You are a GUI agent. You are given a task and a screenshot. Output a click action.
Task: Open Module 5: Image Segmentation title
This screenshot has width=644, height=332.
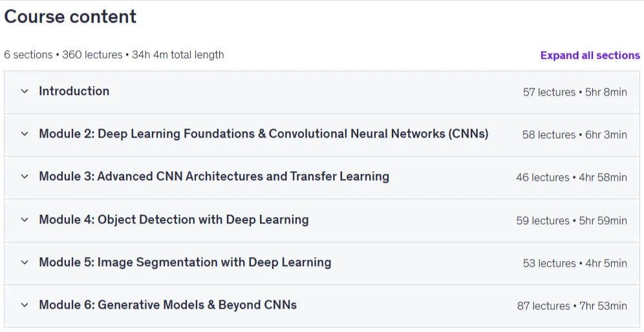[x=185, y=262]
